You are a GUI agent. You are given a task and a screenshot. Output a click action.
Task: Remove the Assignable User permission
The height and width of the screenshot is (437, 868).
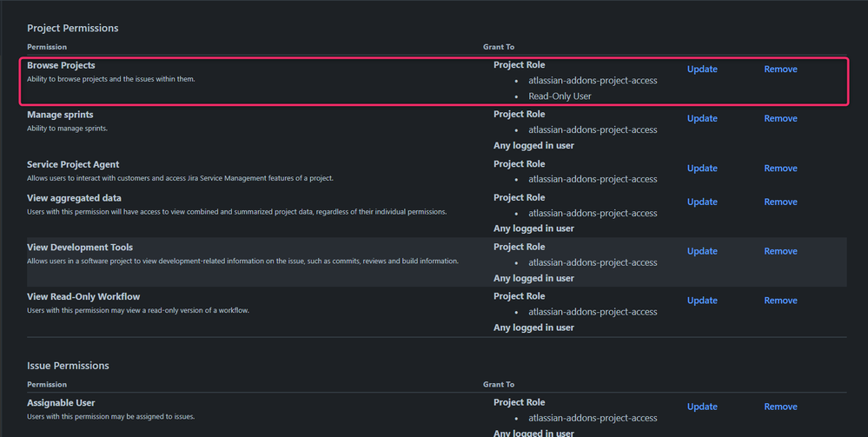pos(780,407)
